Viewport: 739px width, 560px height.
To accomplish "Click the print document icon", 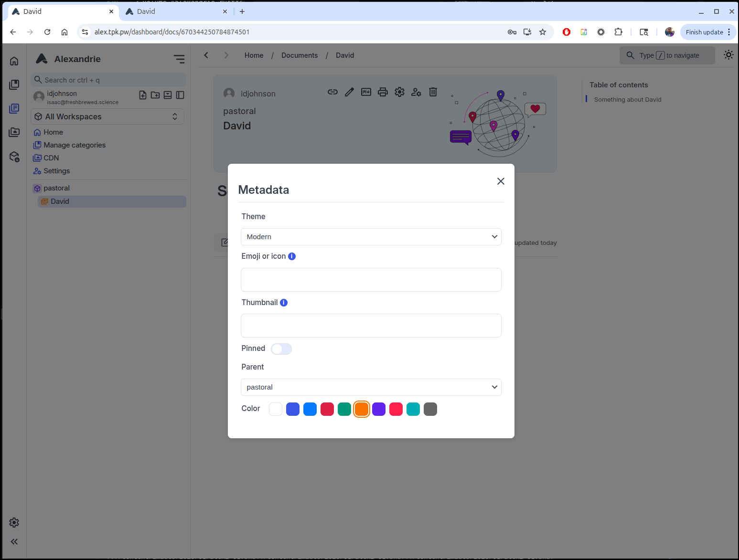I will (383, 92).
